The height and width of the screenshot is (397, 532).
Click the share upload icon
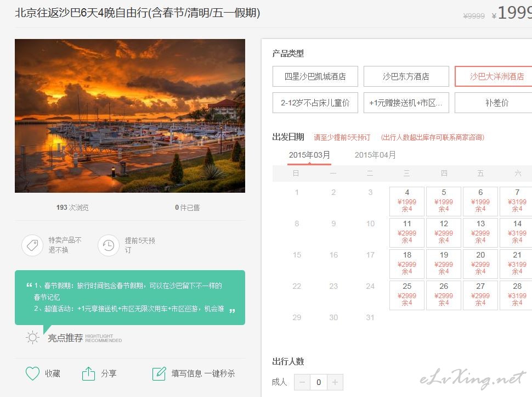[88, 373]
